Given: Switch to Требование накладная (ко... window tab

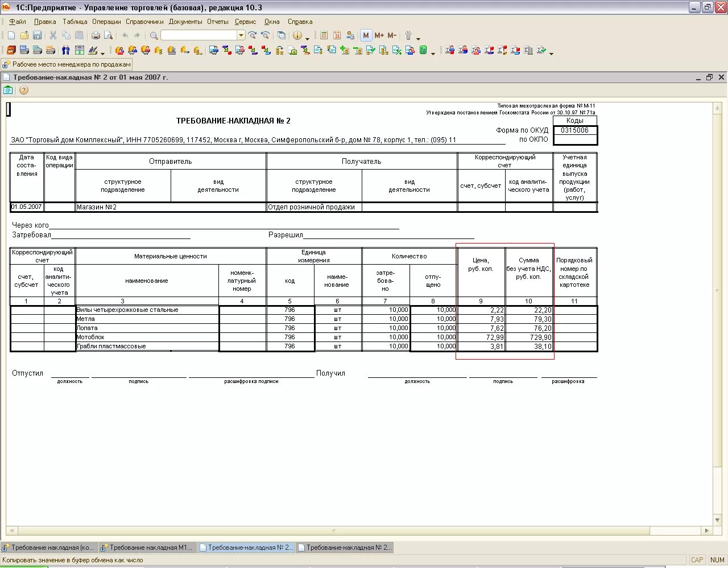Looking at the screenshot, I should (x=49, y=548).
